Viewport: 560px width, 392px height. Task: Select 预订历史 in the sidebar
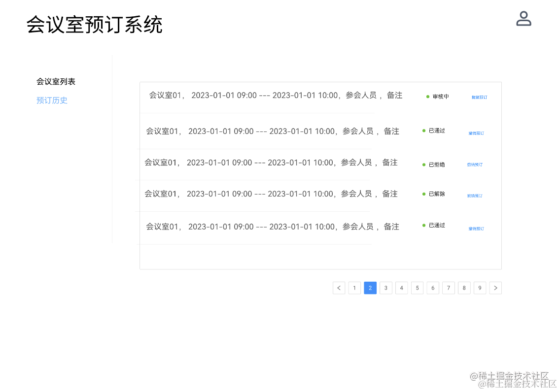52,100
